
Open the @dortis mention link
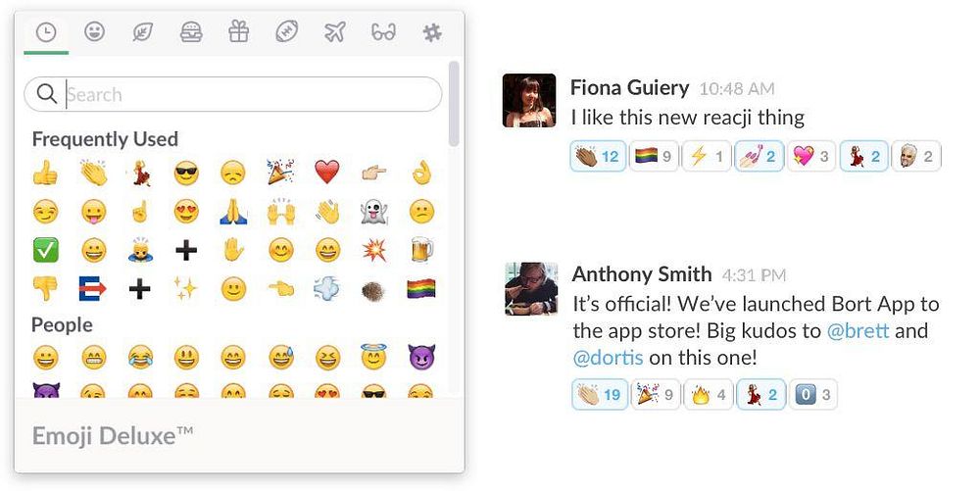tap(609, 358)
